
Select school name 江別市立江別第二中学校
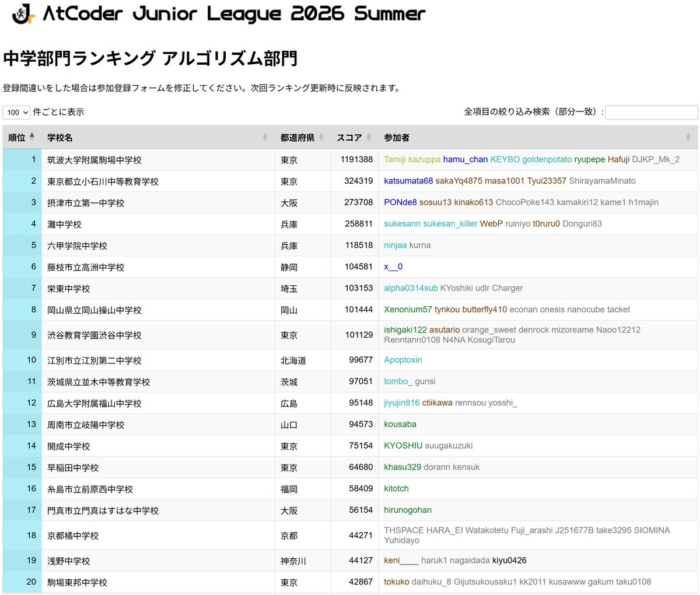coord(94,360)
